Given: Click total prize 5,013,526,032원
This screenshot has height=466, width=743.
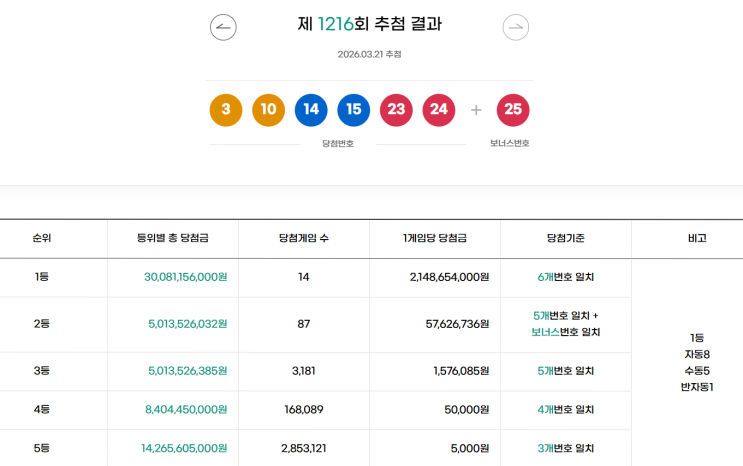Looking at the screenshot, I should click(188, 324).
